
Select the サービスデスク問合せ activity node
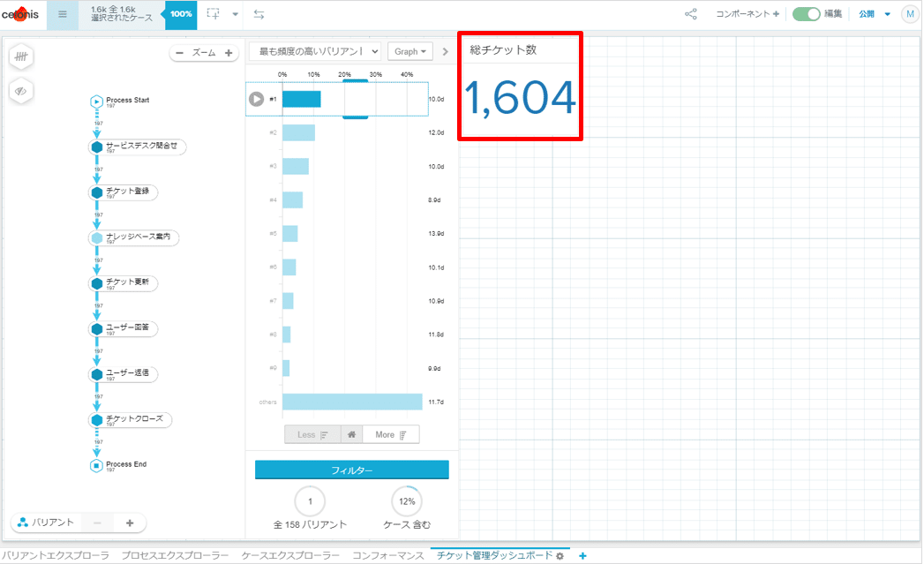click(138, 147)
